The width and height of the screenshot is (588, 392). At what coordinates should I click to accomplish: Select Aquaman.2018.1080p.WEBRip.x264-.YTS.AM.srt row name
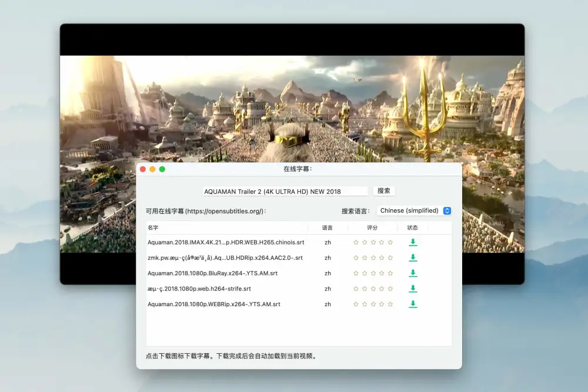[x=214, y=304]
